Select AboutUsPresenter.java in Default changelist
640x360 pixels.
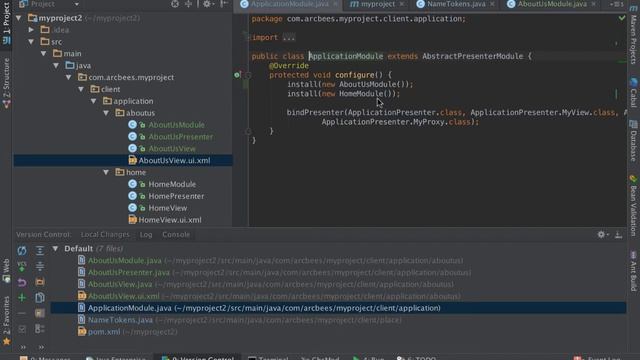point(129,272)
